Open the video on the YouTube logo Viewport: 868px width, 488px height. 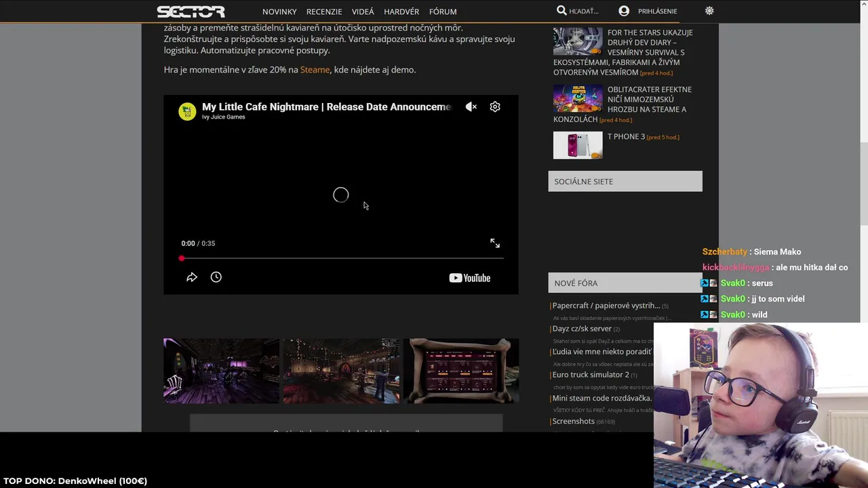[469, 278]
